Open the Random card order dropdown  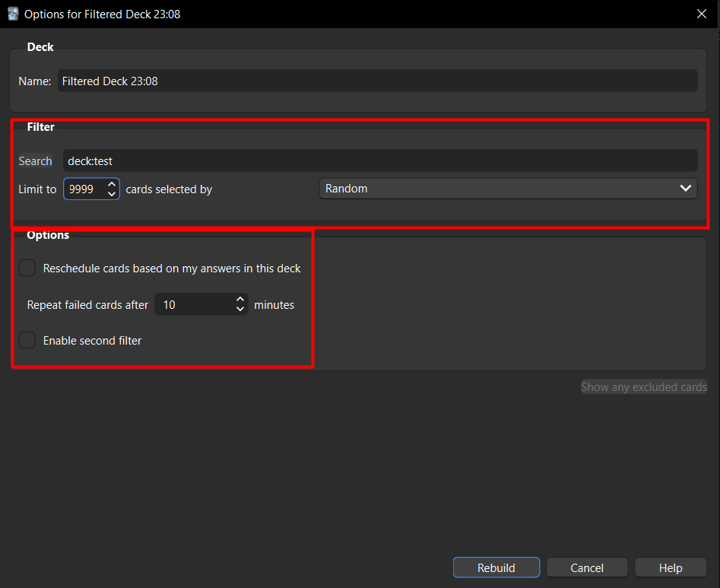[508, 189]
